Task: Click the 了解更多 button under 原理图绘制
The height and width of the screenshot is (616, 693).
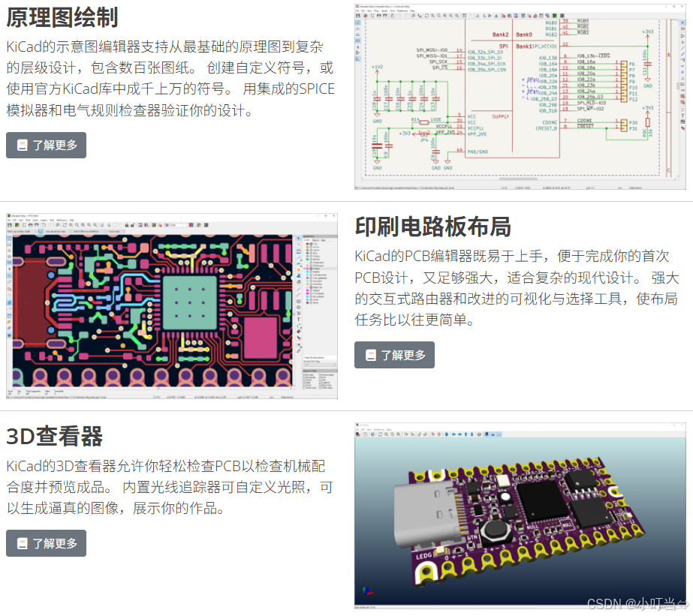Action: point(46,145)
